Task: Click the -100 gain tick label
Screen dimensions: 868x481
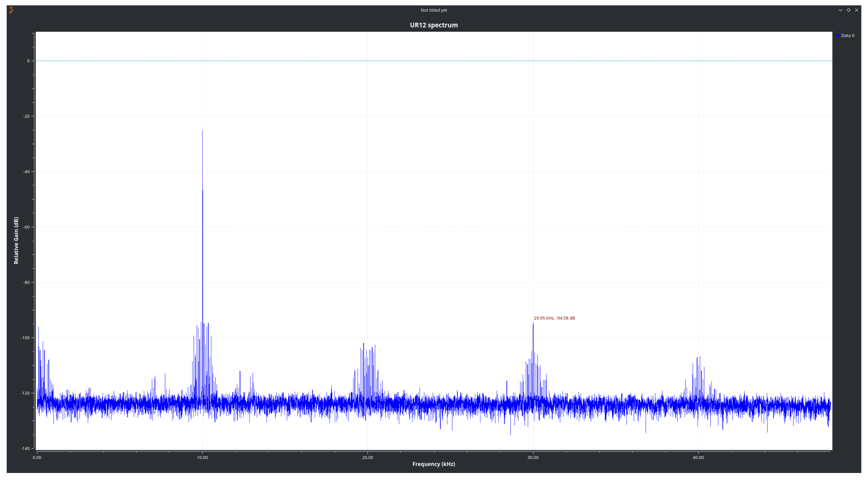Action: [25, 338]
